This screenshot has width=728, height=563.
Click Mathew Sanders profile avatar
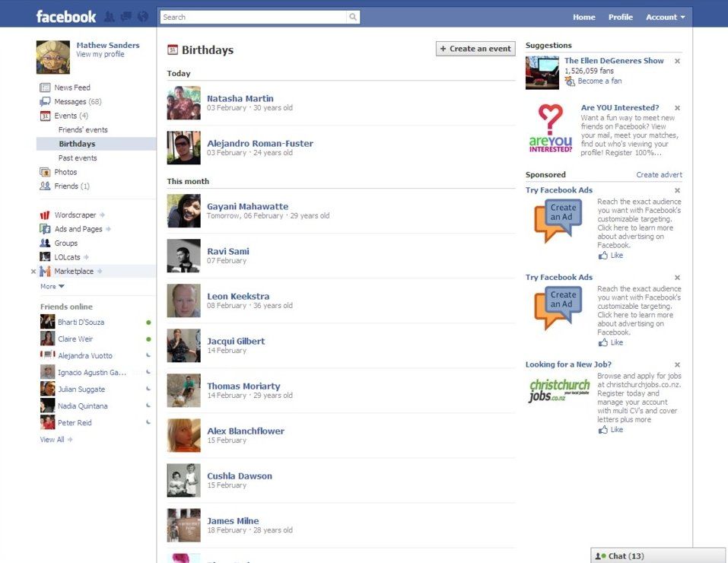[x=53, y=57]
